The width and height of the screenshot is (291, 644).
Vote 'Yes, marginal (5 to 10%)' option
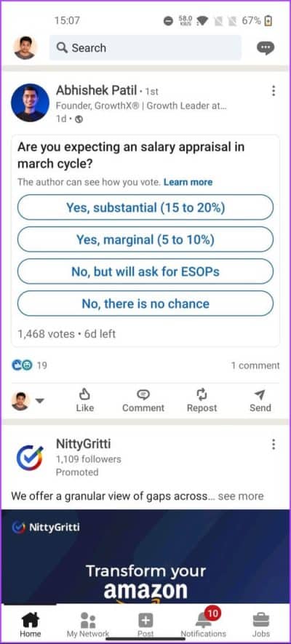pyautogui.click(x=145, y=239)
